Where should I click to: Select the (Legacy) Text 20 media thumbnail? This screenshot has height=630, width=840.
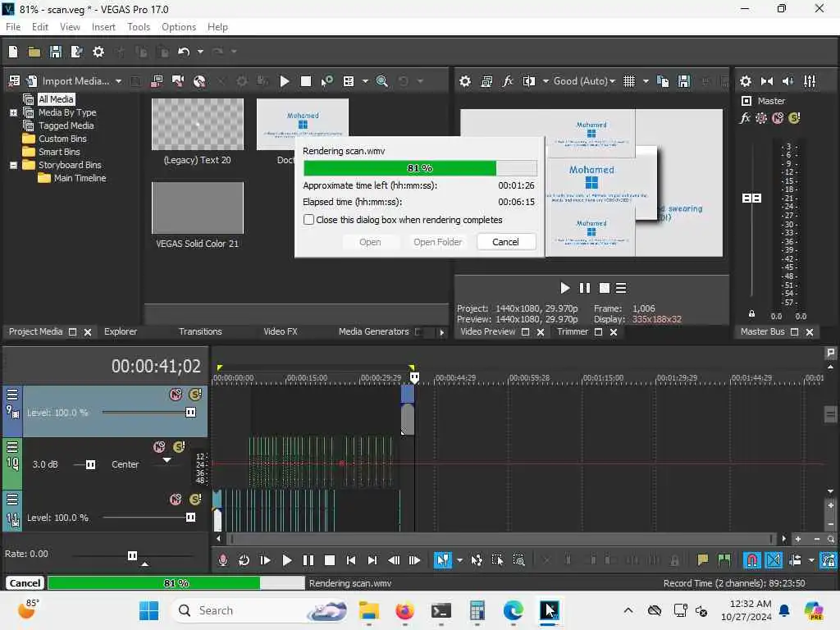click(x=197, y=125)
